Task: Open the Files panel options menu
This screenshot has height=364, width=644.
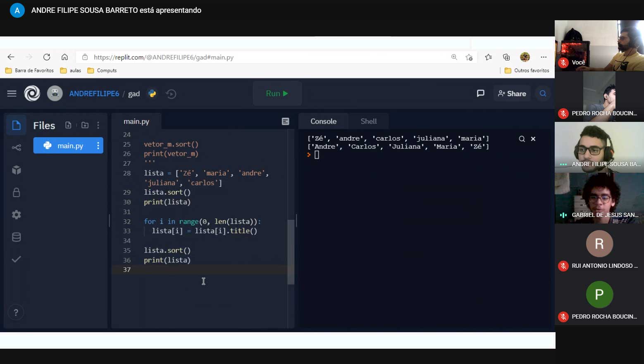Action: point(98,125)
